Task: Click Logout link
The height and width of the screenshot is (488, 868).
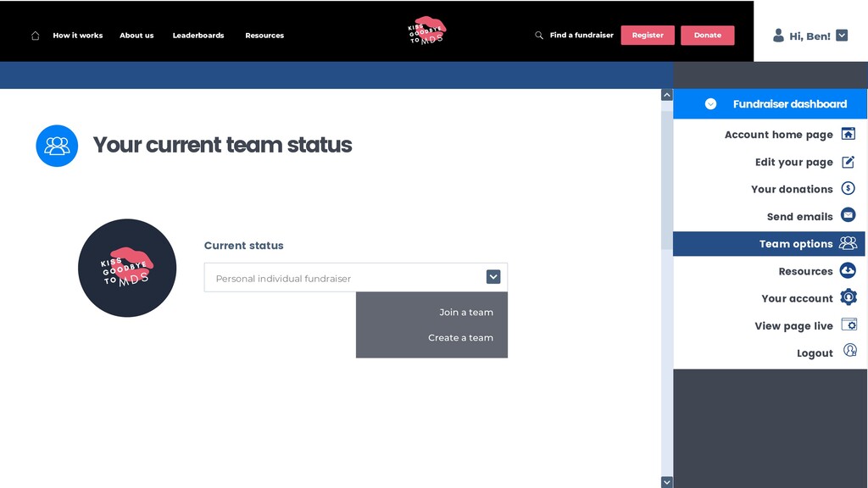Action: coord(815,353)
